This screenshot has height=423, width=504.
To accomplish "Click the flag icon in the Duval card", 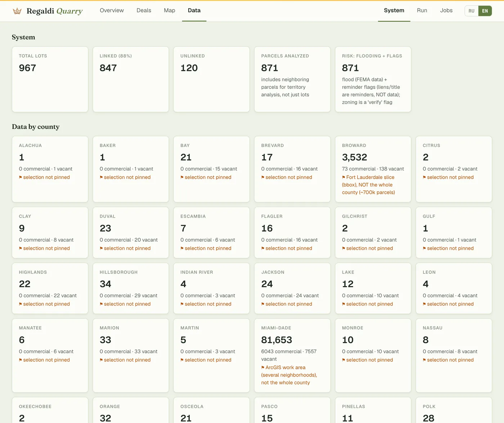I will tap(101, 248).
